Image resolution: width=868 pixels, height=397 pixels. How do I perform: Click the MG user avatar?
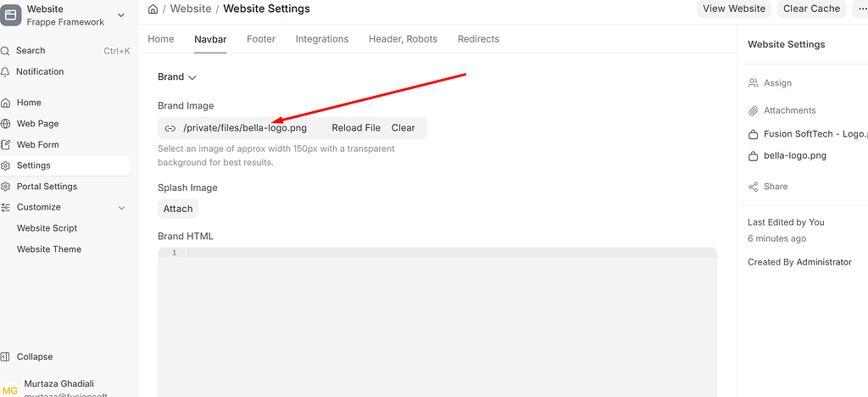10,390
